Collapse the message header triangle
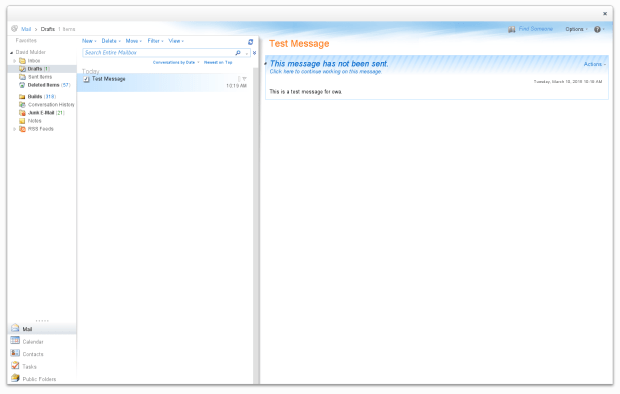This screenshot has width=620, height=394. (x=266, y=64)
